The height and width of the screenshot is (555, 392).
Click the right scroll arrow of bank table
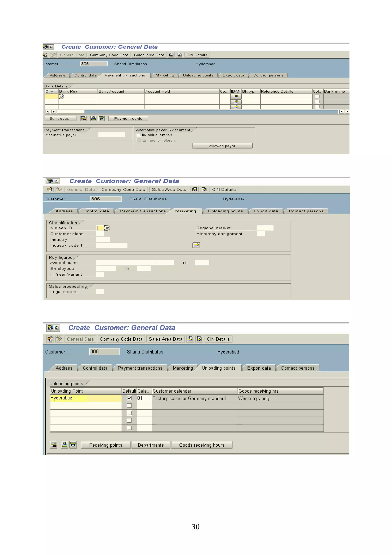[x=347, y=112]
